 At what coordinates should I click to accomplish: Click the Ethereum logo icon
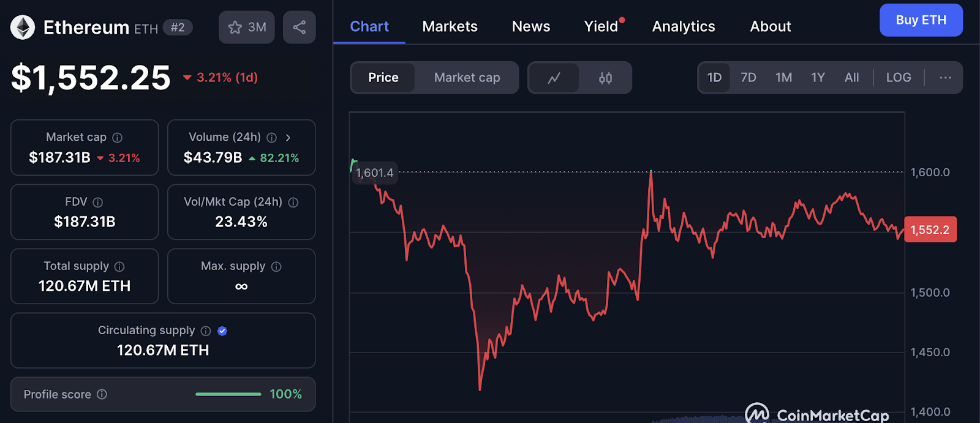(23, 28)
